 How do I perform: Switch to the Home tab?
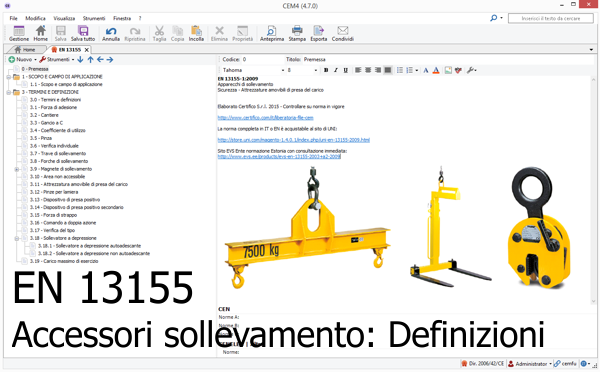click(x=25, y=50)
